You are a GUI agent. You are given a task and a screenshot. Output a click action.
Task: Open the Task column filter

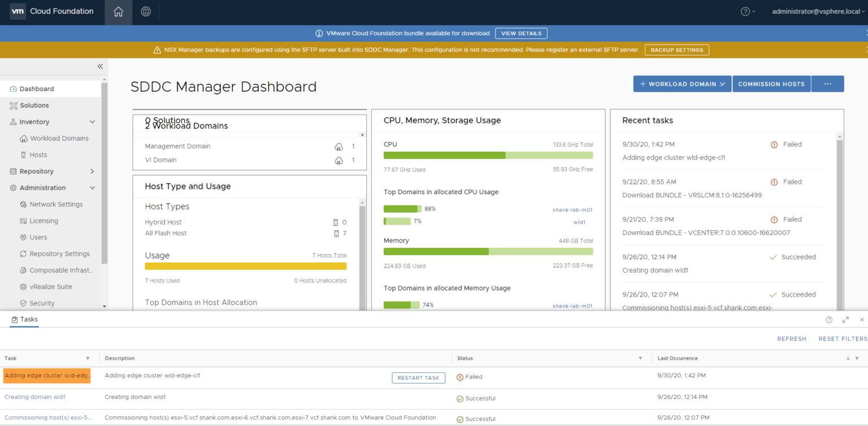[x=88, y=359]
